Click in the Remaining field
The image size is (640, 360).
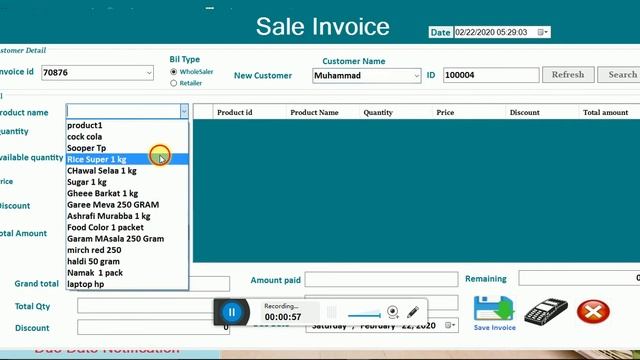[580, 278]
